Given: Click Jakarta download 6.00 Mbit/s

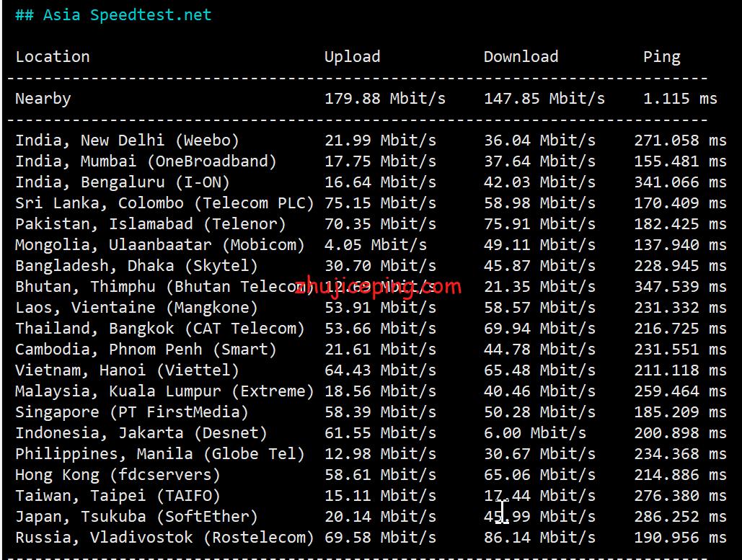Looking at the screenshot, I should coord(535,432).
